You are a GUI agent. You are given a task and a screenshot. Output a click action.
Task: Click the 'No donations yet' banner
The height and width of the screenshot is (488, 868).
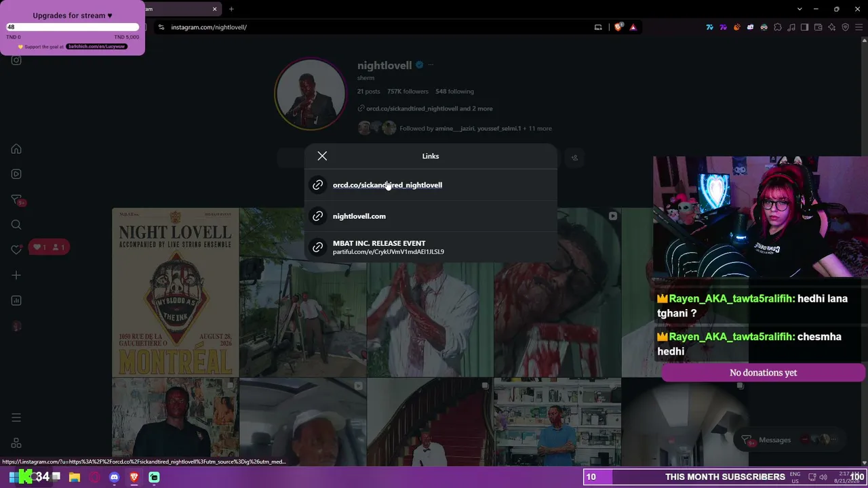tap(763, 373)
